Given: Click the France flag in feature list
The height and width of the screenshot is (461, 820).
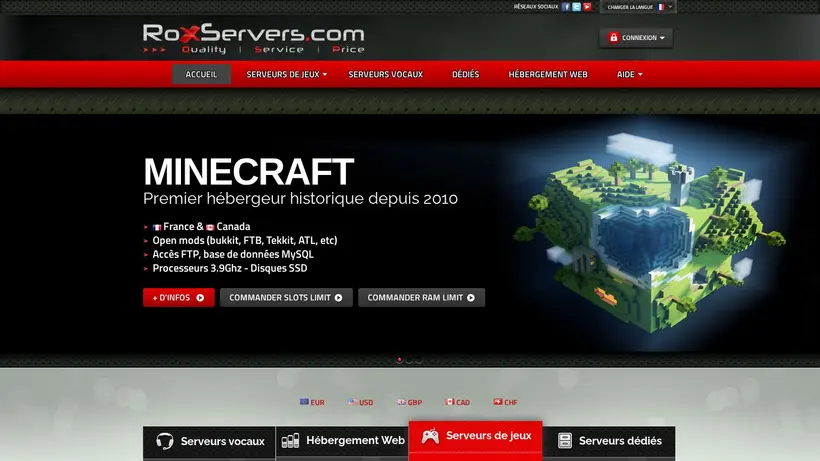Looking at the screenshot, I should pyautogui.click(x=157, y=227).
